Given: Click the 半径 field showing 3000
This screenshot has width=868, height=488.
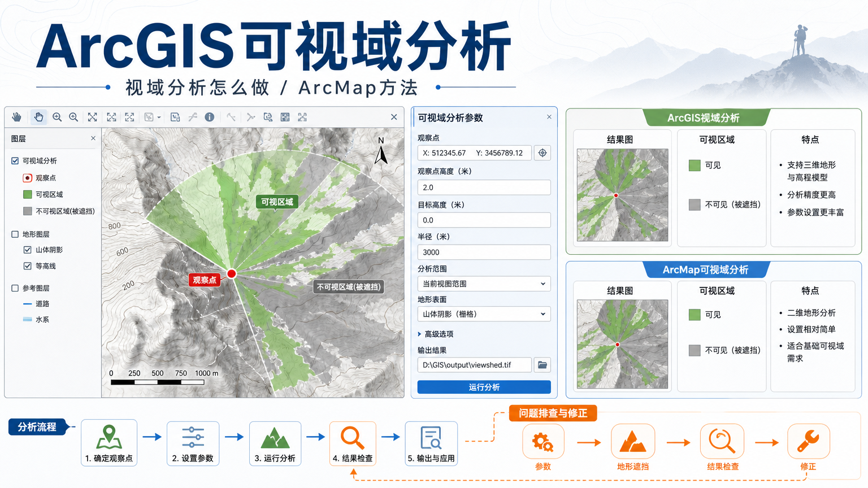Looking at the screenshot, I should (484, 252).
